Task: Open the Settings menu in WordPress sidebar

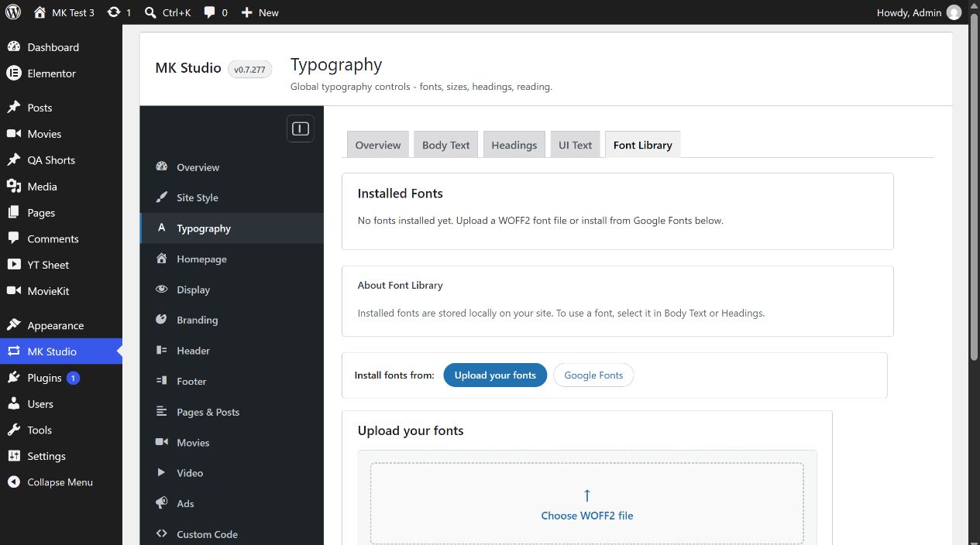Action: pyautogui.click(x=61, y=456)
